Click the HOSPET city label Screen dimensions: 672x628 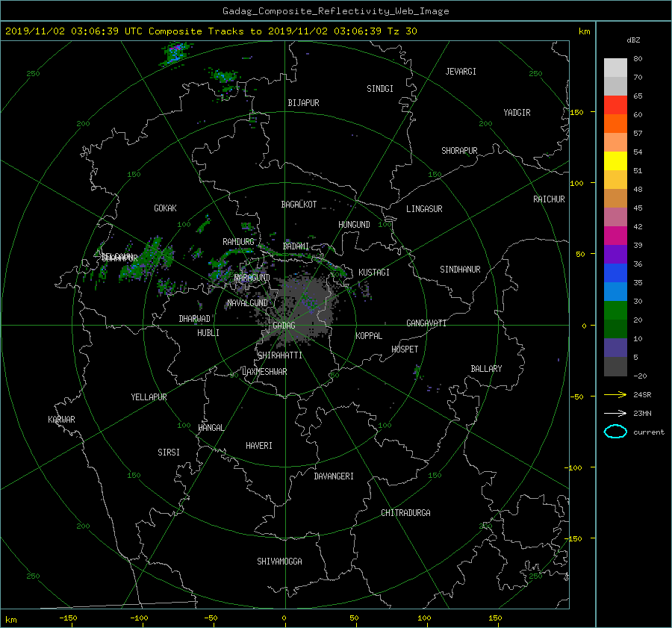click(405, 349)
